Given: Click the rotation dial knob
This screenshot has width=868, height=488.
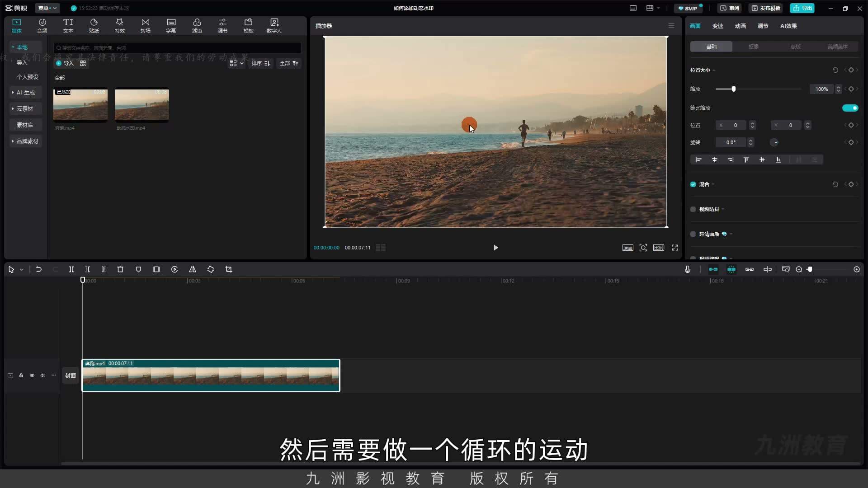Looking at the screenshot, I should [x=774, y=142].
